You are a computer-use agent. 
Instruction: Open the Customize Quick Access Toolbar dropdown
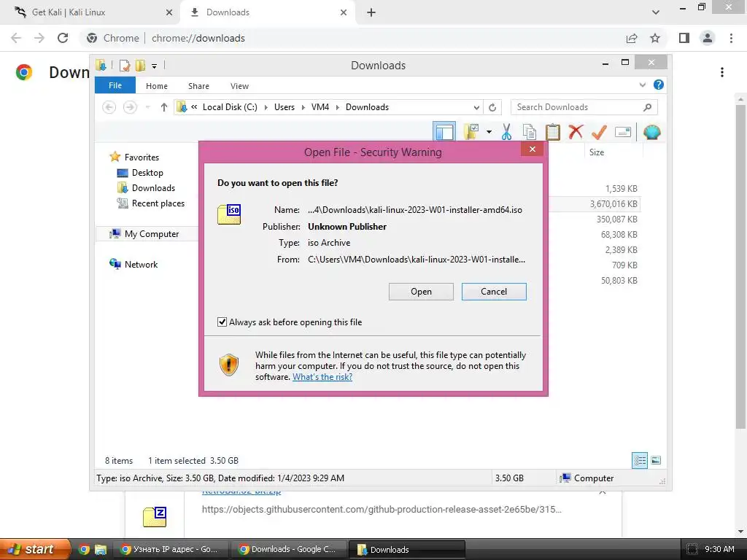(x=155, y=66)
